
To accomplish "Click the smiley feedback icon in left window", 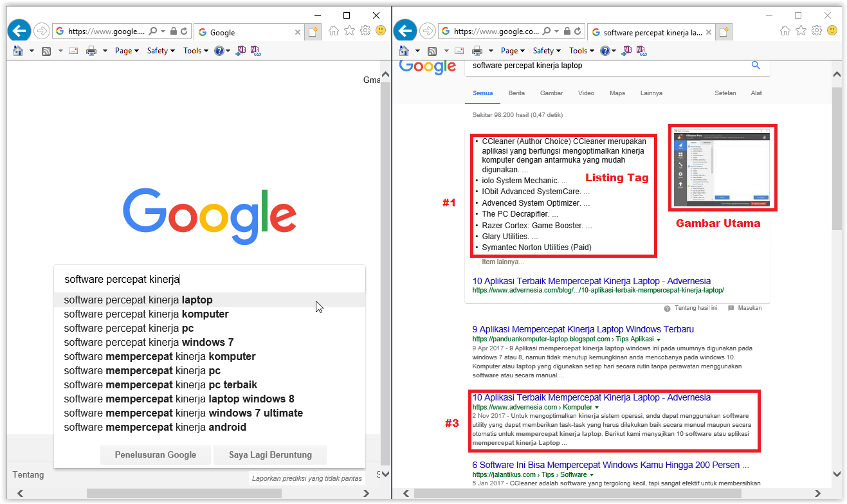I will pyautogui.click(x=381, y=30).
